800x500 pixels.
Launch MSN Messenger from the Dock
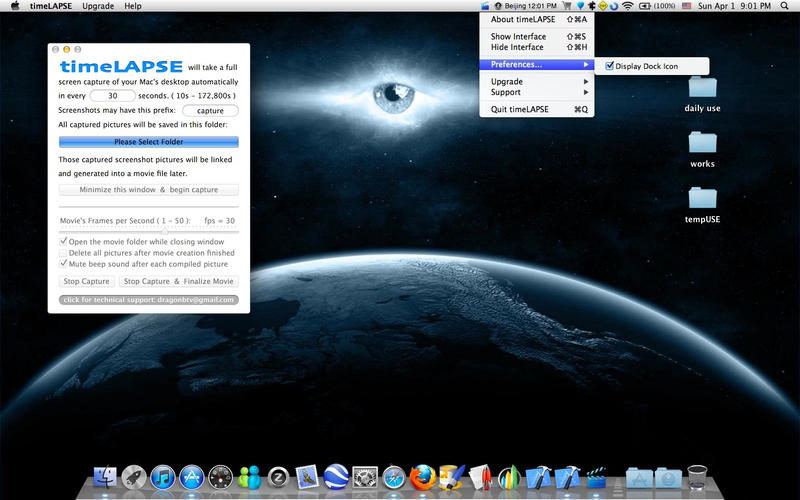[249, 478]
